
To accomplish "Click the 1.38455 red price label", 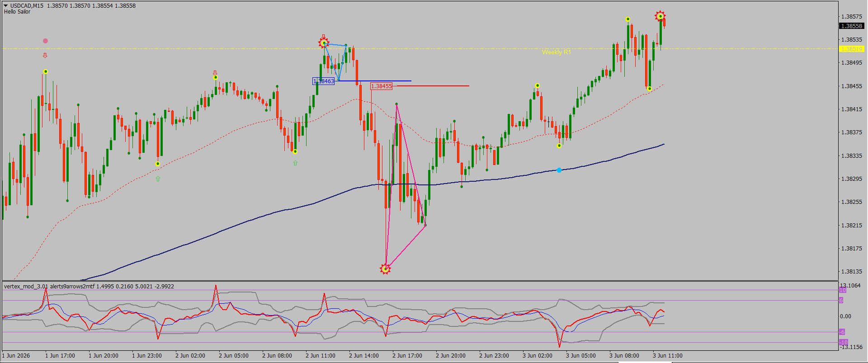I will pyautogui.click(x=381, y=86).
